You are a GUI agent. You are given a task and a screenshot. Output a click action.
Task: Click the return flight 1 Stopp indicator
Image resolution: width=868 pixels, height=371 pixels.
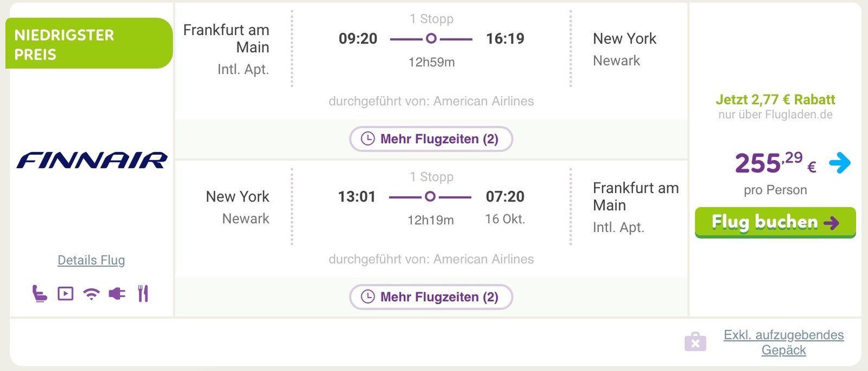[x=431, y=177]
